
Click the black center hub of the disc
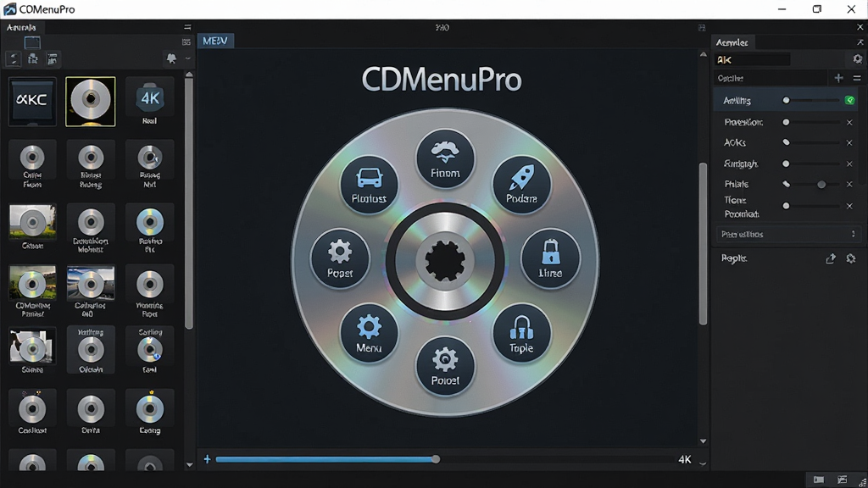pos(445,261)
